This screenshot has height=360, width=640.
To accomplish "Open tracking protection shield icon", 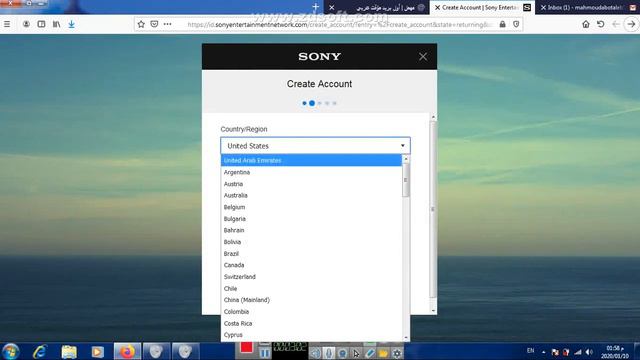I will click(516, 24).
